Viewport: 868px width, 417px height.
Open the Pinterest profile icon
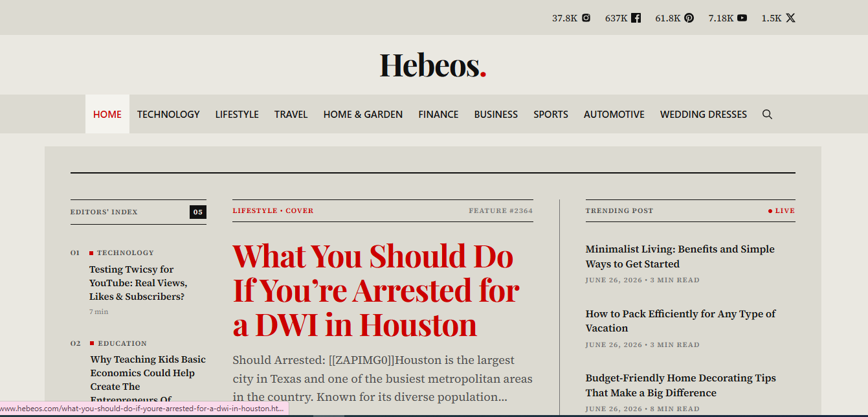tap(689, 18)
